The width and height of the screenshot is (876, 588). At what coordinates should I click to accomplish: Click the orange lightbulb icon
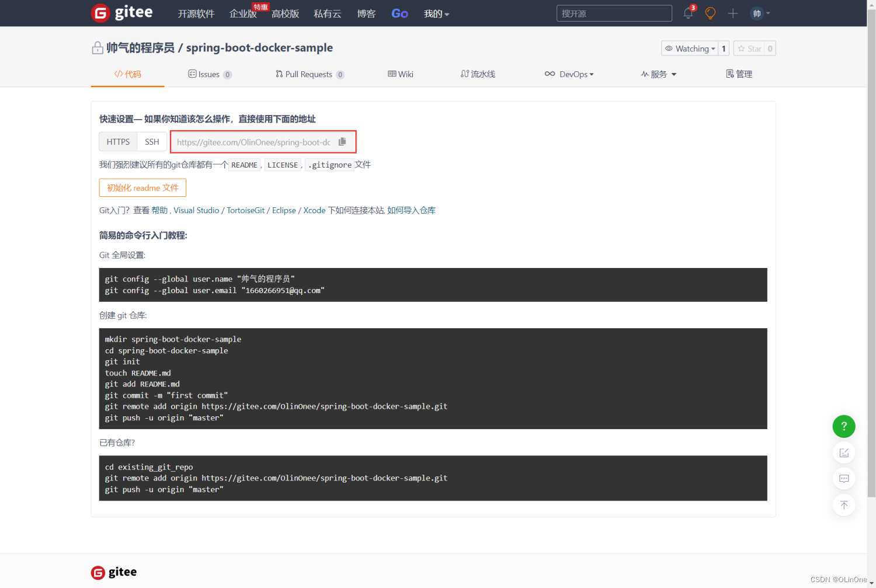tap(710, 13)
